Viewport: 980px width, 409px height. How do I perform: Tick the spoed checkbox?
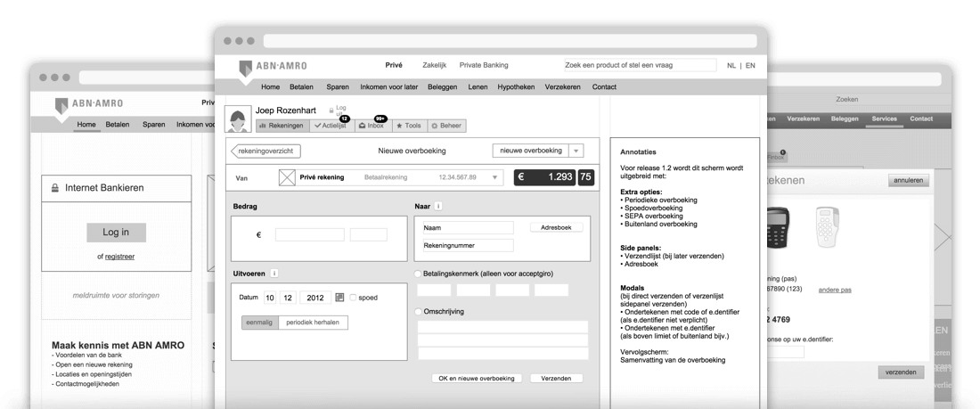click(353, 298)
